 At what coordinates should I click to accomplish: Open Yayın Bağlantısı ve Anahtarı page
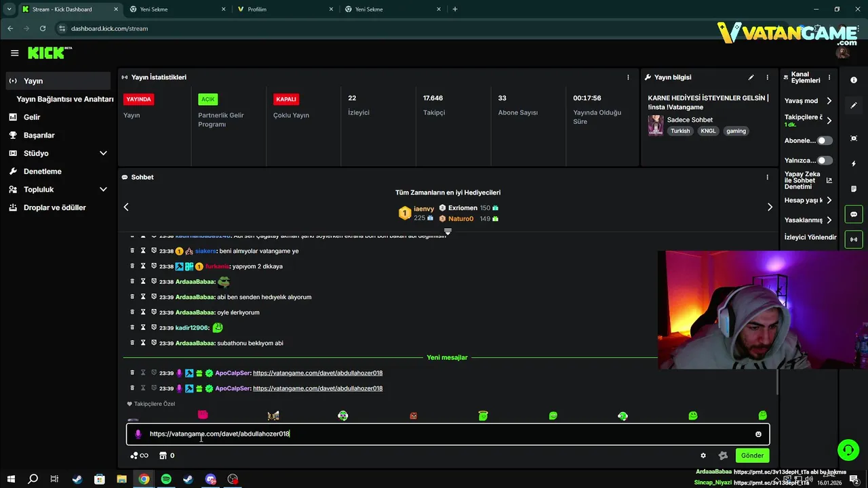[65, 99]
